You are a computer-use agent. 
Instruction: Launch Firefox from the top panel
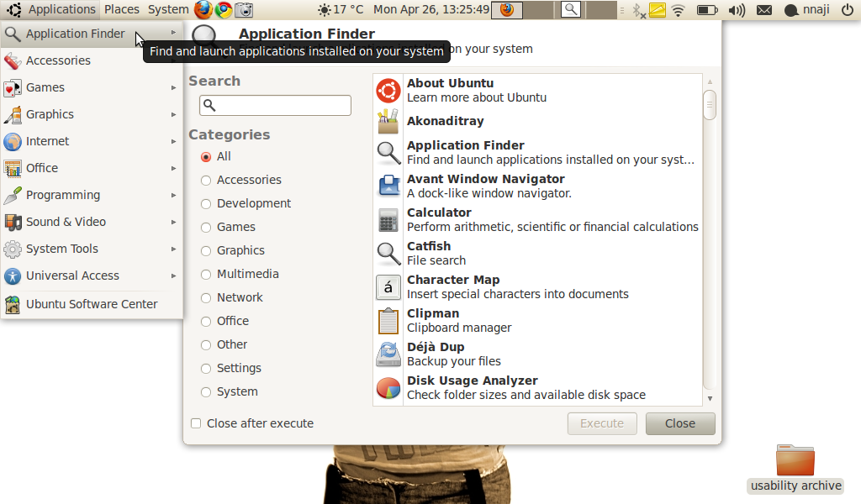click(x=203, y=10)
